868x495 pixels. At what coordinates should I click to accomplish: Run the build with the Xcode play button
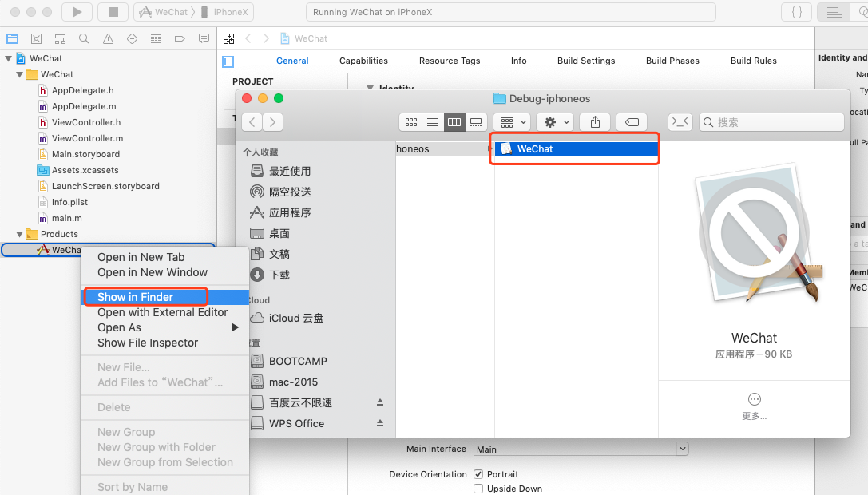pyautogui.click(x=77, y=12)
